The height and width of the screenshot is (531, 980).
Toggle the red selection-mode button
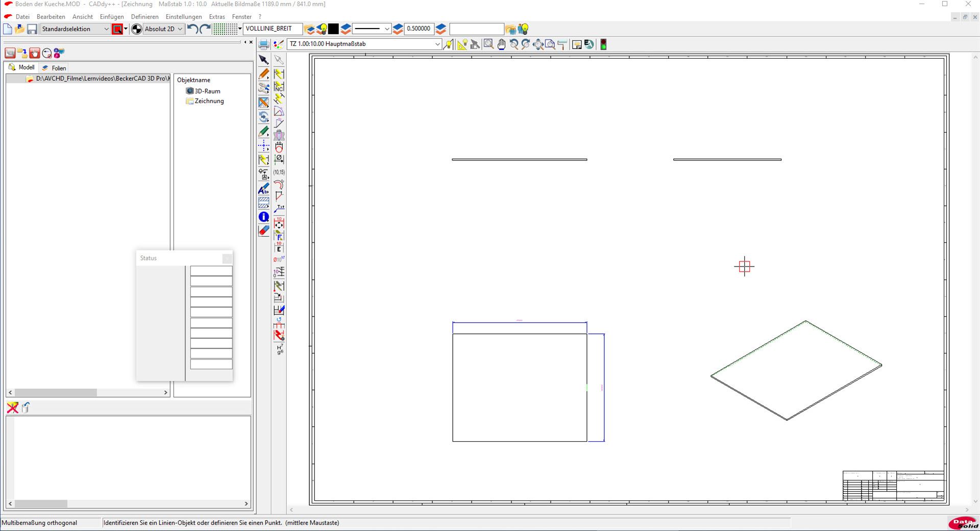coord(117,29)
